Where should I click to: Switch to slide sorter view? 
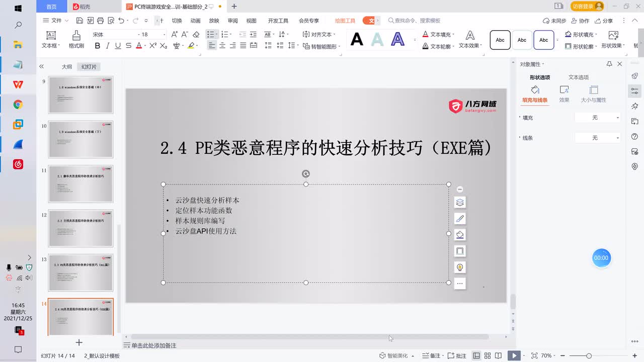[488, 355]
